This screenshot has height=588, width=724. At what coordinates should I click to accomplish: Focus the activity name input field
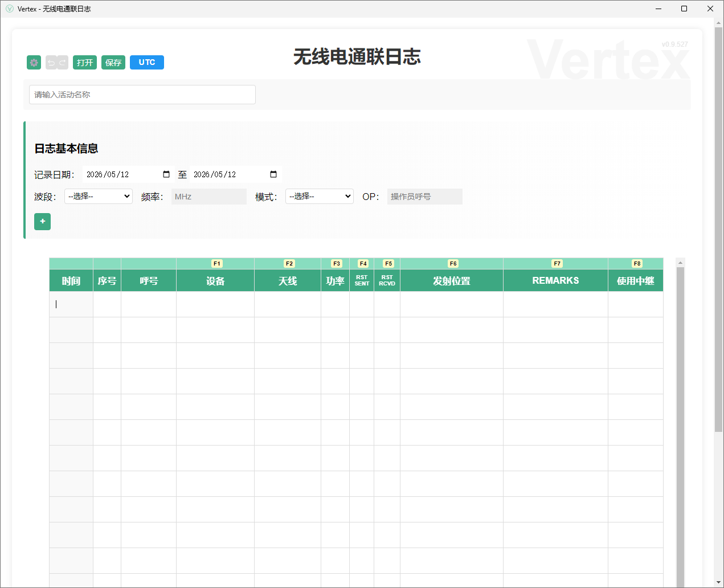[x=142, y=95]
